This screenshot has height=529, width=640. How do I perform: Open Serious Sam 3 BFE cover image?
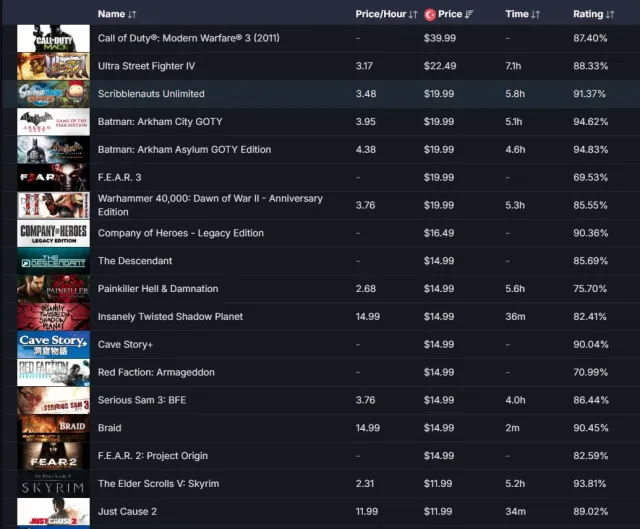point(53,400)
